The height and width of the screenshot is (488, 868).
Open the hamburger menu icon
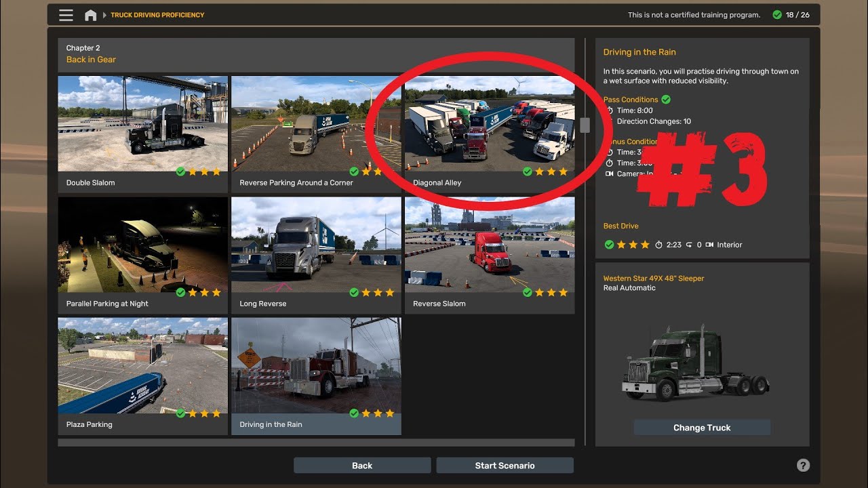coord(66,15)
